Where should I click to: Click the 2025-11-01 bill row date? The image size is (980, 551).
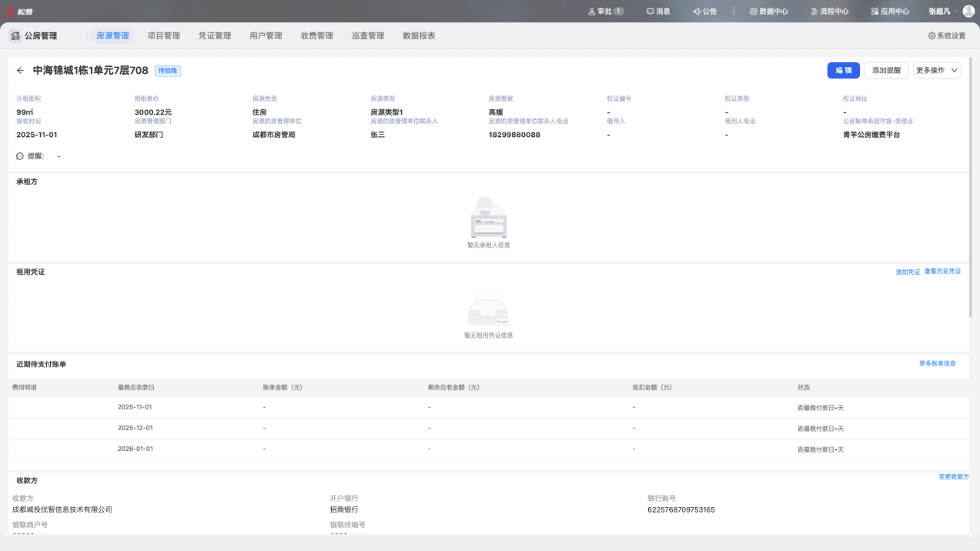135,407
